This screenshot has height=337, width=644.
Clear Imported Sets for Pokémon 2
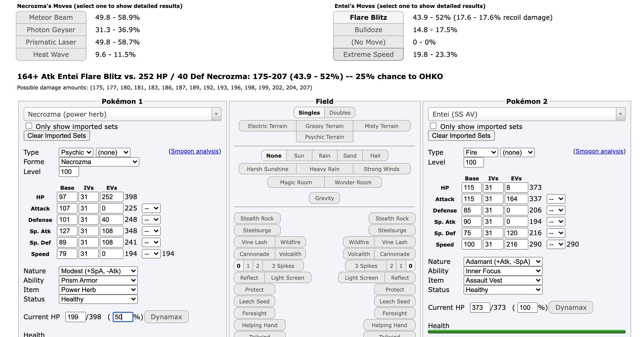click(461, 136)
